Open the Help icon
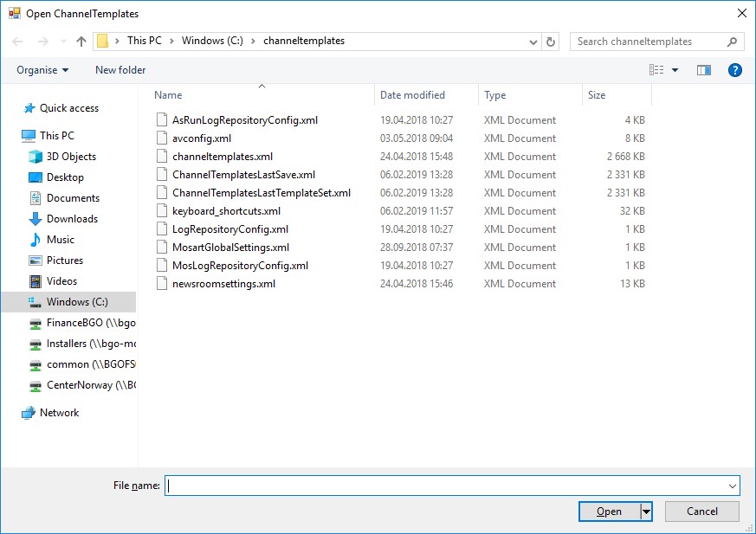The image size is (756, 534). pos(735,70)
